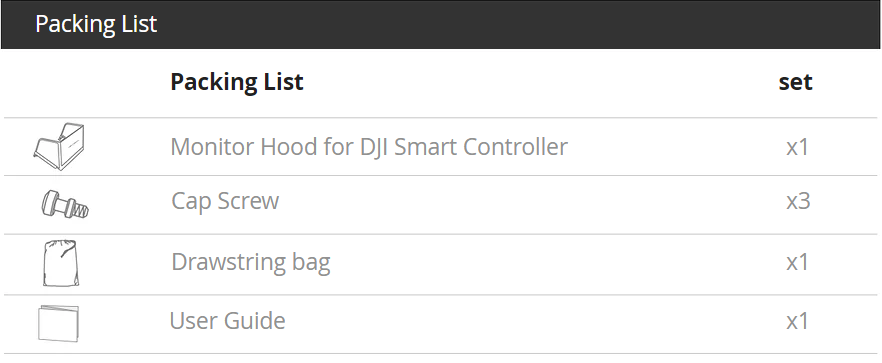Click the user guide booklet icon
The image size is (882, 363).
tap(58, 323)
